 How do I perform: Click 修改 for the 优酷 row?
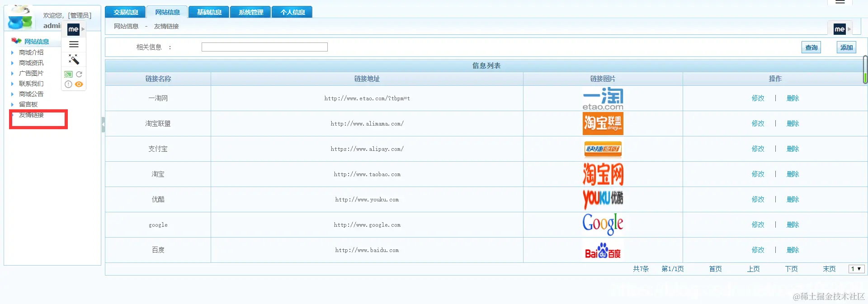pos(758,199)
